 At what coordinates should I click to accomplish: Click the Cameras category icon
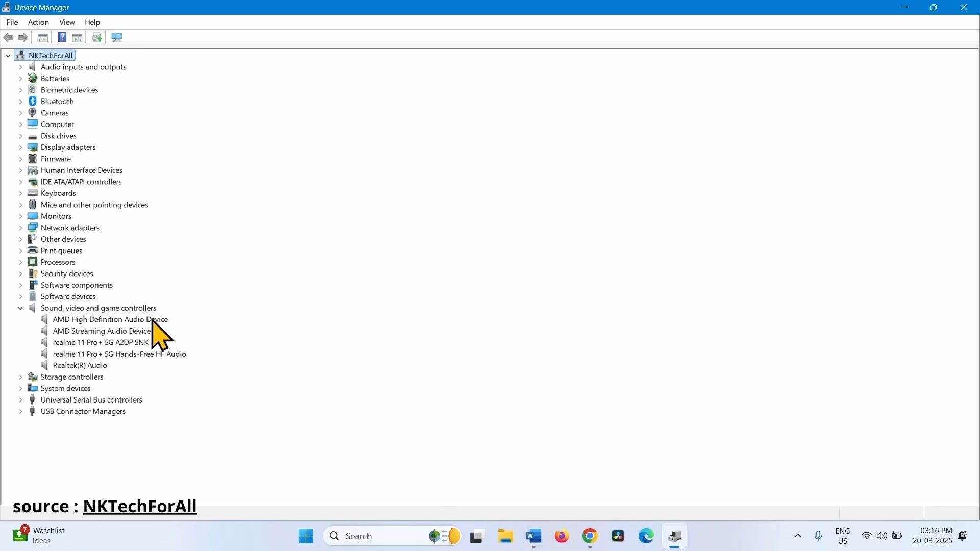click(x=33, y=113)
